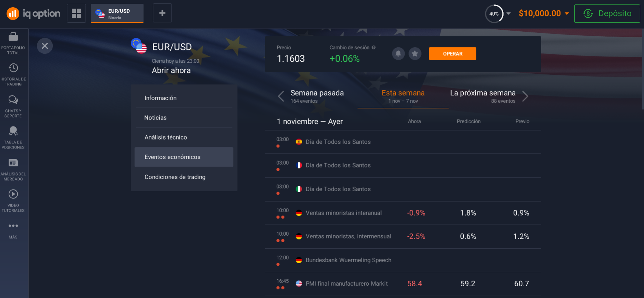Navigate to next week with the right chevron
The height and width of the screenshot is (298, 644).
525,96
